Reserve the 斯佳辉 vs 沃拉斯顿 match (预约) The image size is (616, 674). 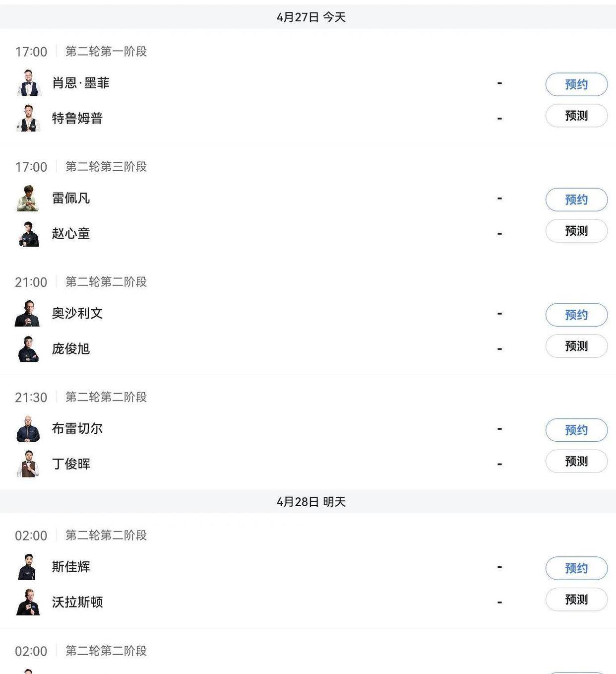(x=576, y=568)
